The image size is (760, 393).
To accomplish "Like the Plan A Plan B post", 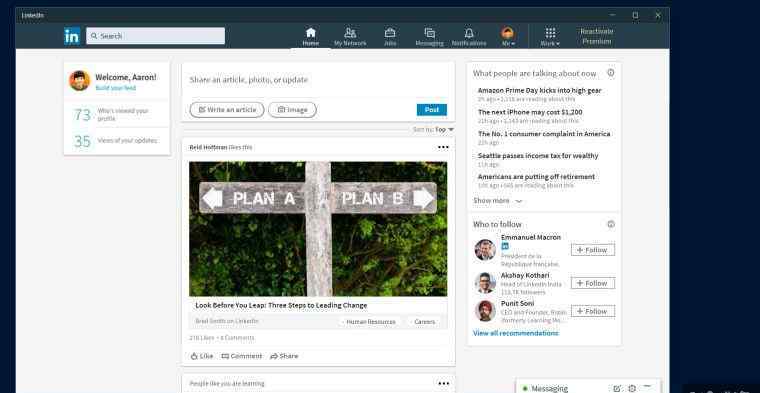I will 202,356.
